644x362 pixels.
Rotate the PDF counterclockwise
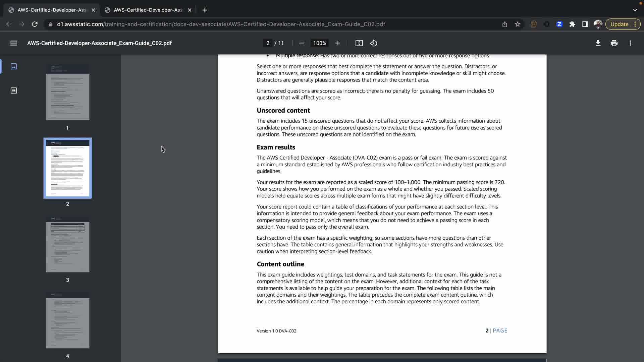[374, 43]
